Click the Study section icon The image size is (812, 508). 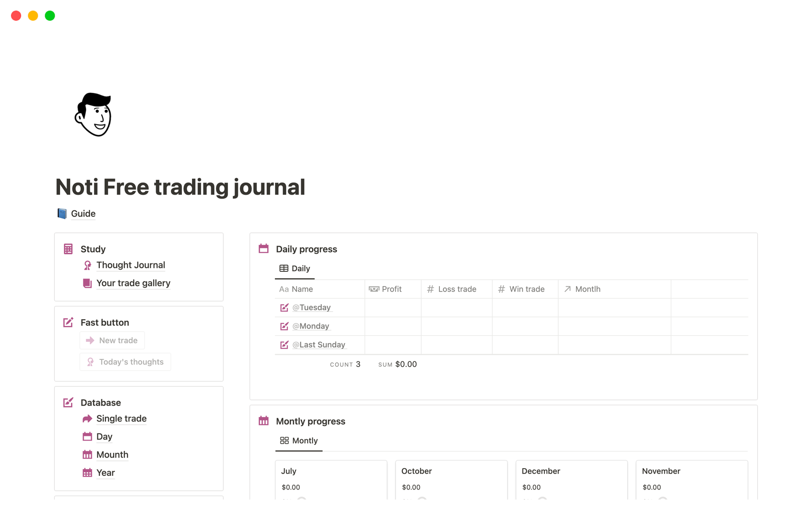coord(69,249)
